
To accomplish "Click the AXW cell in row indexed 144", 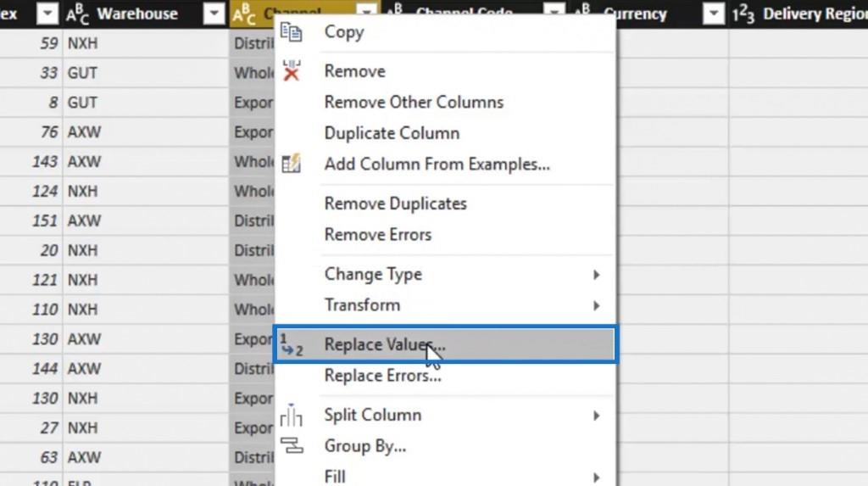I will click(146, 368).
